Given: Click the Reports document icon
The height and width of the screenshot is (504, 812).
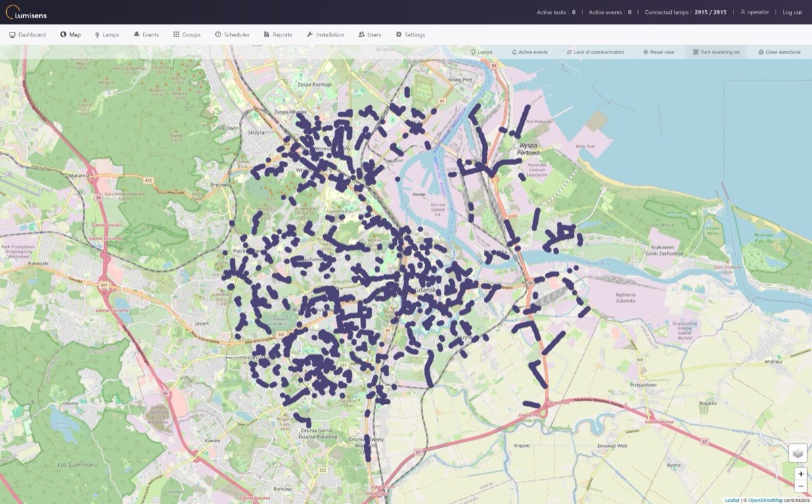Looking at the screenshot, I should pyautogui.click(x=267, y=35).
